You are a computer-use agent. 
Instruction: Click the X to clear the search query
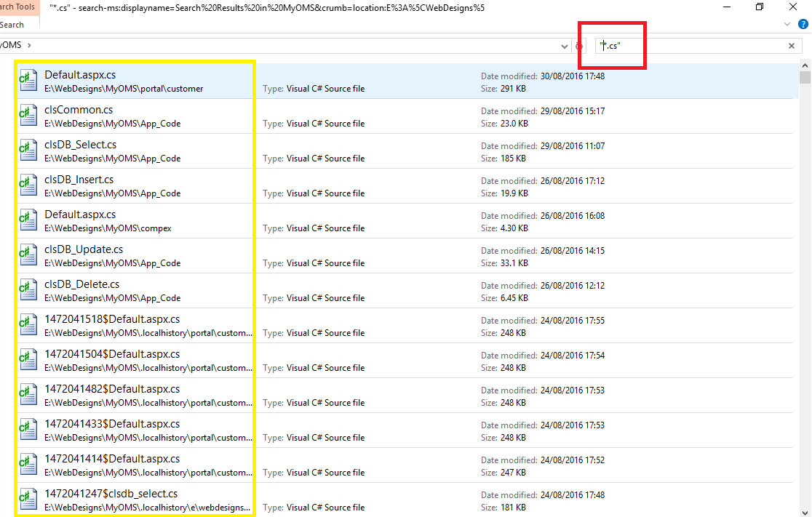tap(791, 45)
